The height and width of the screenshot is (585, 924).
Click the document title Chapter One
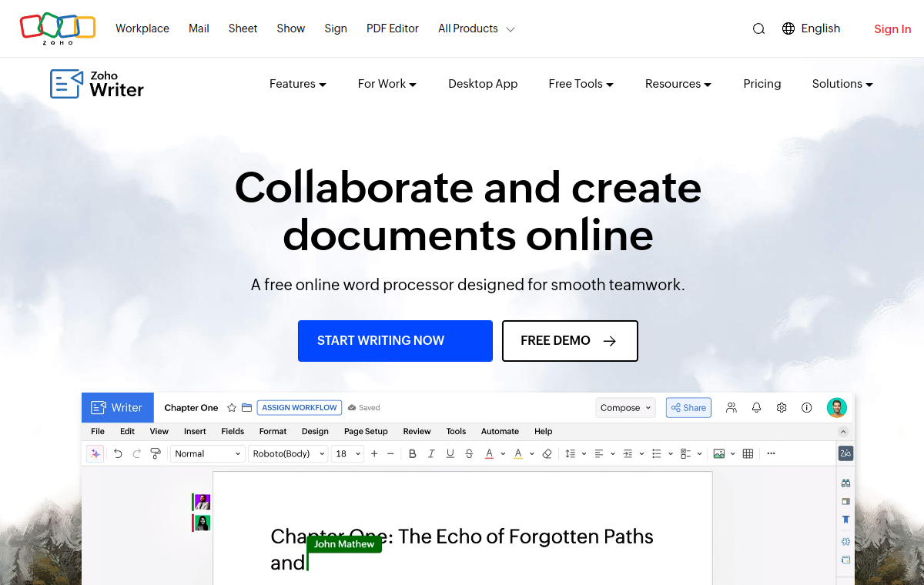coord(191,408)
